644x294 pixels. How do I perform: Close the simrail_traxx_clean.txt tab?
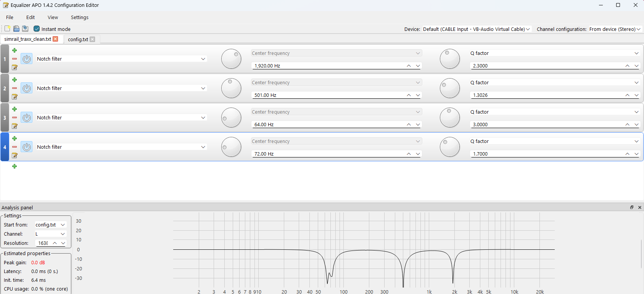pyautogui.click(x=56, y=39)
